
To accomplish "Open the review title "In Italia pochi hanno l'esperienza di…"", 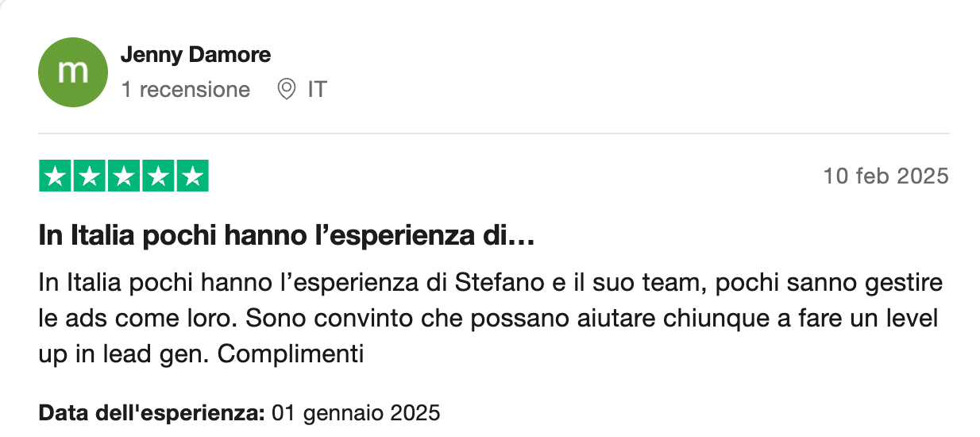I will click(286, 238).
